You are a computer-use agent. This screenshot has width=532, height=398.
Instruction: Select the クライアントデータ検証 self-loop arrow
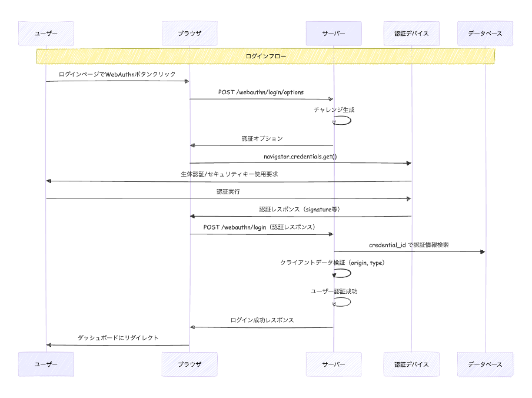343,273
